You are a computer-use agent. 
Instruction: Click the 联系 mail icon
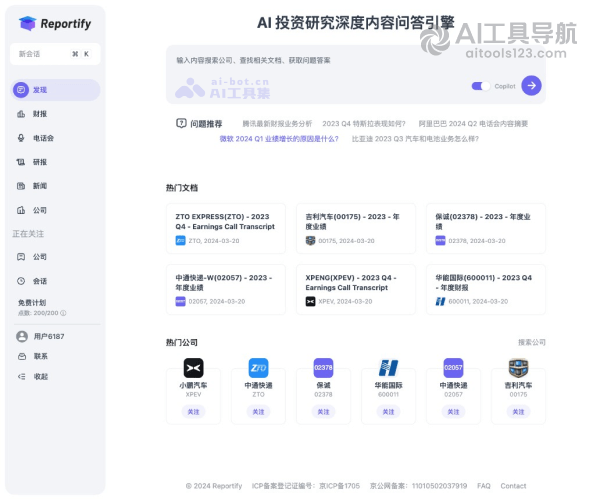(x=22, y=357)
